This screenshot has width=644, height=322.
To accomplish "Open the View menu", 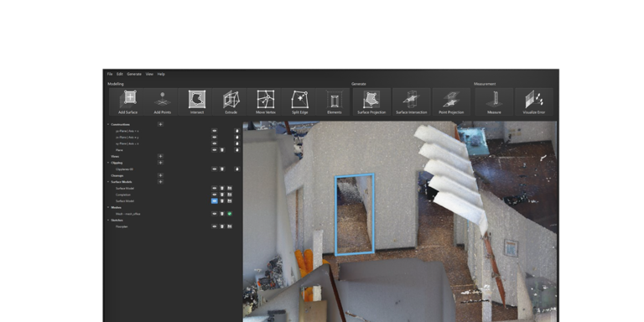I will (x=149, y=75).
